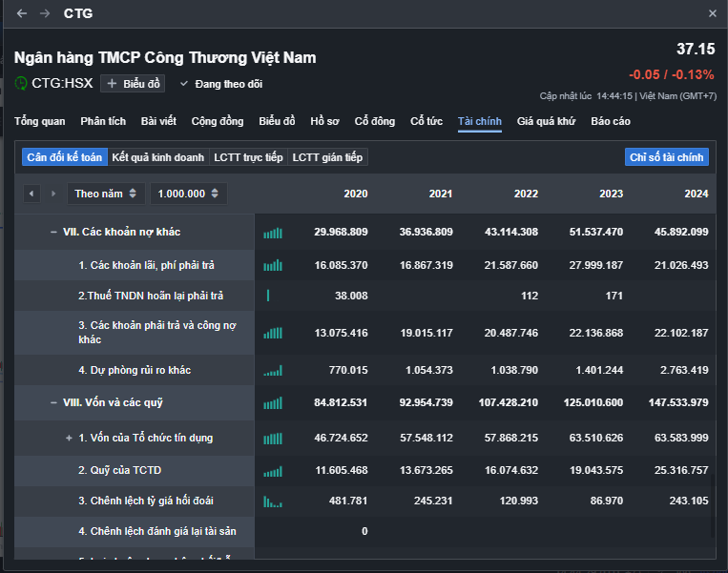Go back with the left arrow icon
Viewport: 728px width, 573px height.
pos(22,14)
